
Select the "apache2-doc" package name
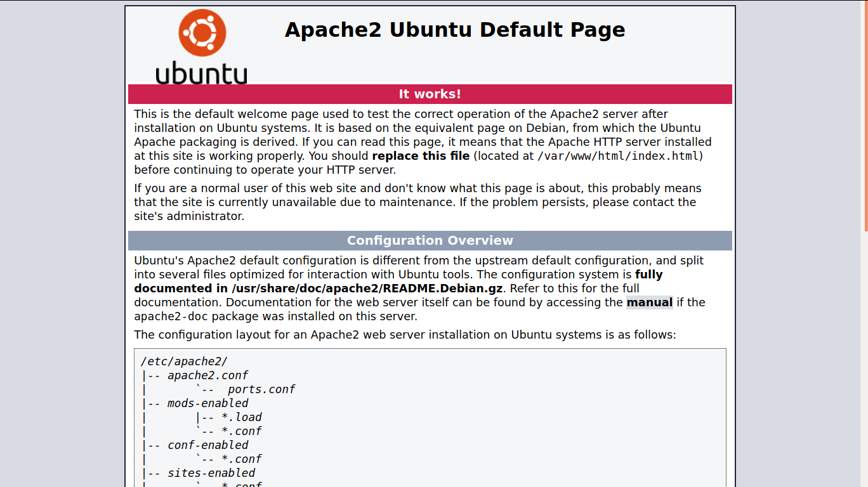pos(171,316)
